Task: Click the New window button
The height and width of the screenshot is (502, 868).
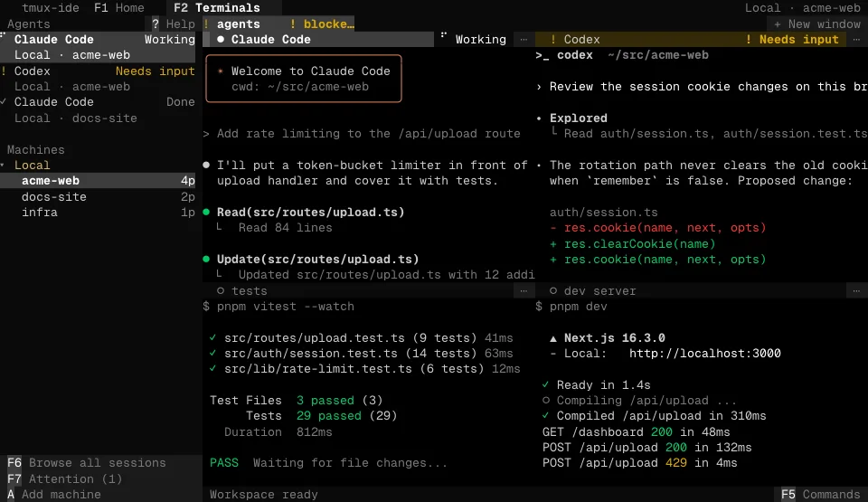Action: point(817,24)
